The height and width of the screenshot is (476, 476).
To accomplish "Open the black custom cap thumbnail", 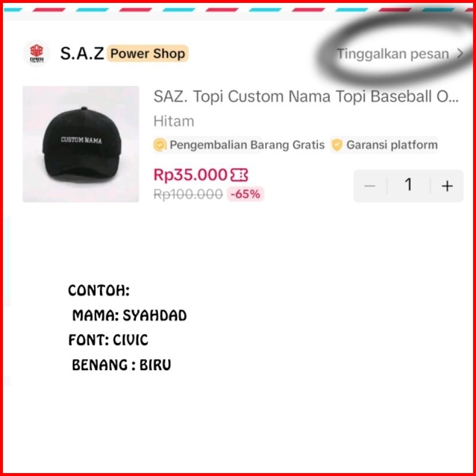I will [x=81, y=144].
